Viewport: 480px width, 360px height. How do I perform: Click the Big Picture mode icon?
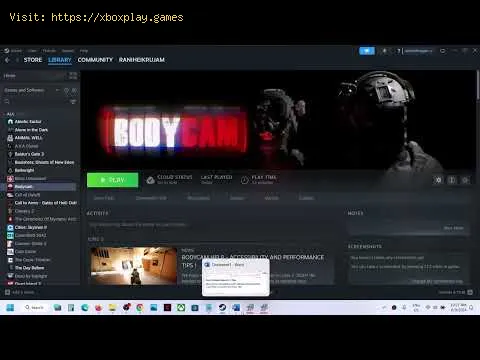pos(443,51)
